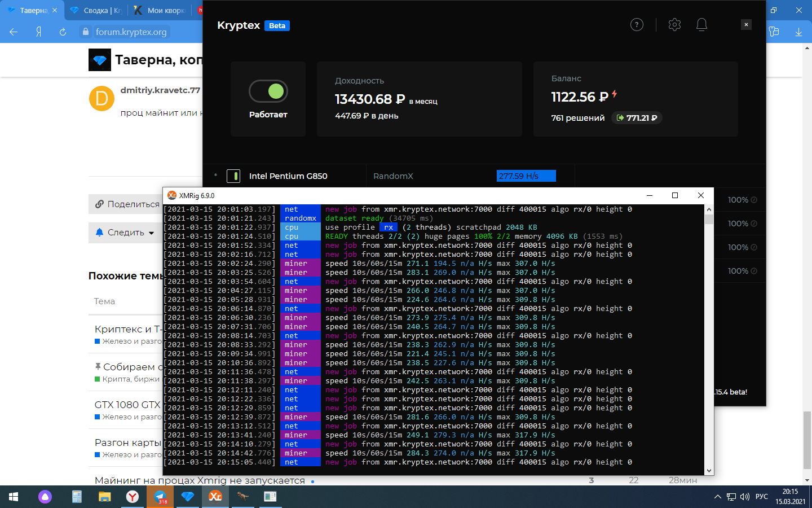Click the 277.59 H/s hashrate bar

point(526,176)
